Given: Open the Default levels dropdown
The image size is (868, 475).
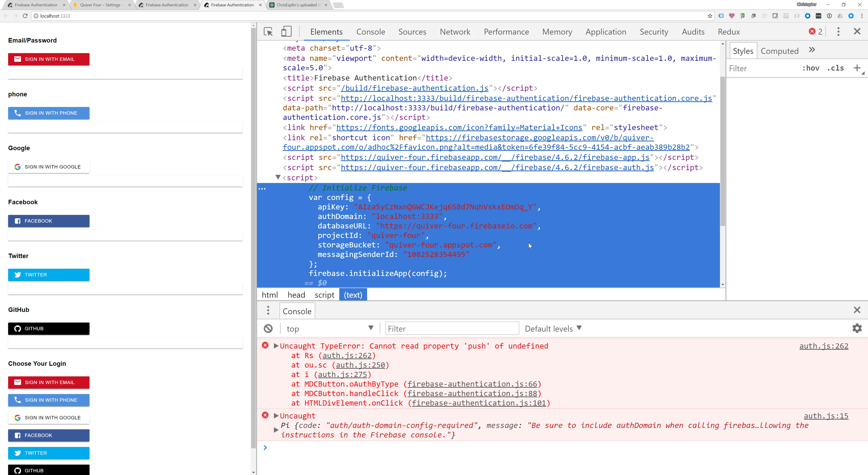Looking at the screenshot, I should tap(553, 329).
